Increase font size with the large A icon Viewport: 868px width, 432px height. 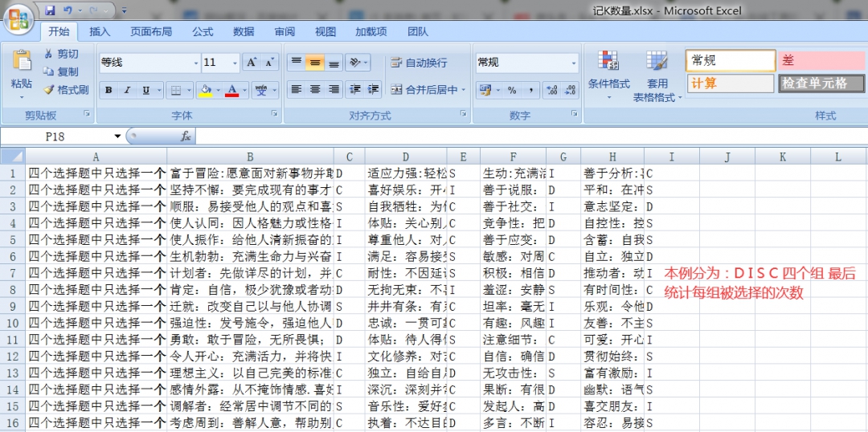pos(251,63)
